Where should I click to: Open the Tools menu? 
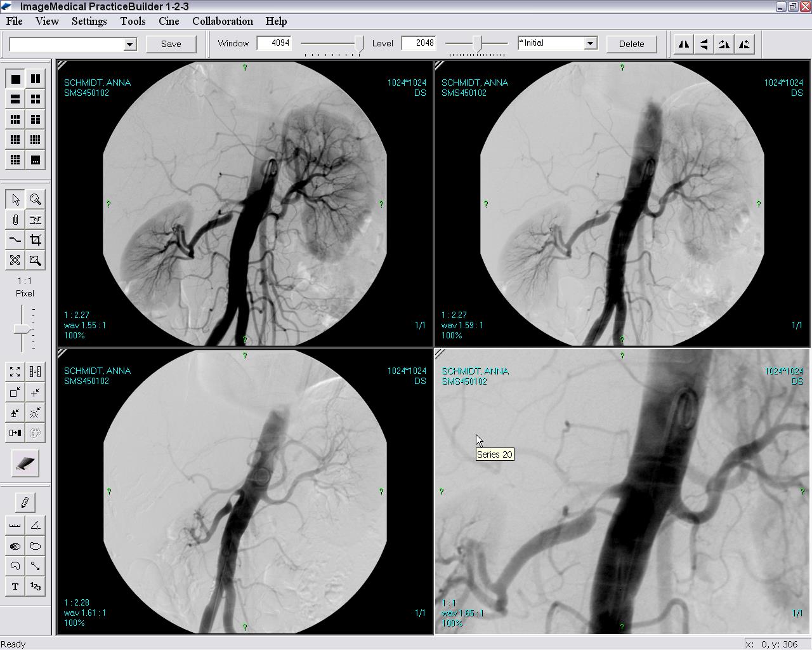click(133, 21)
